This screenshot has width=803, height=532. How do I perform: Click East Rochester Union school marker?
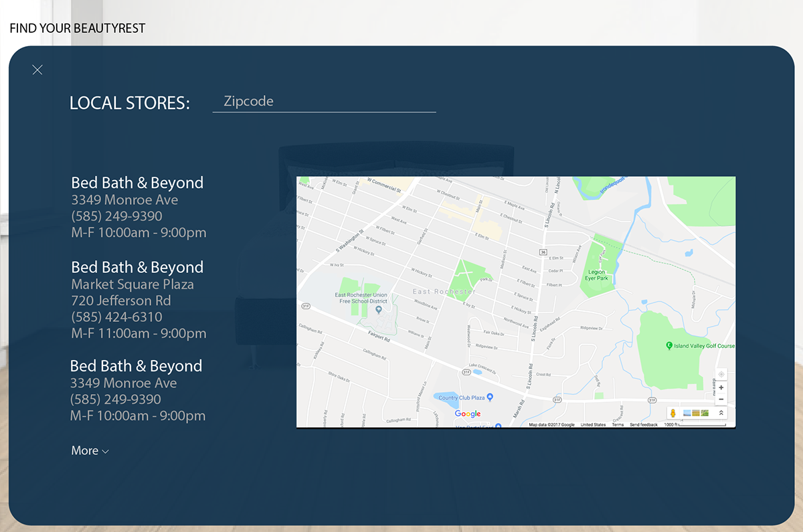point(379,309)
